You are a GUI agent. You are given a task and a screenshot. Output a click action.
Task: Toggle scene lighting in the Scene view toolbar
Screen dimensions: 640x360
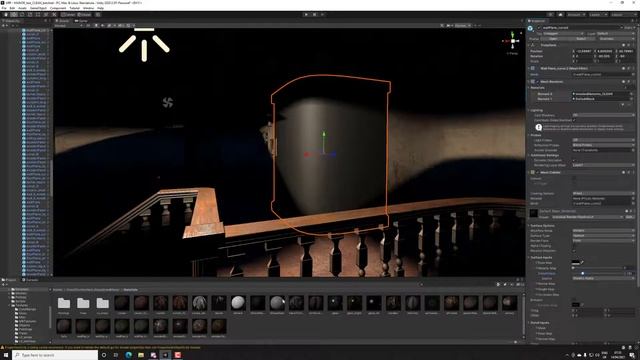pyautogui.click(x=96, y=25)
